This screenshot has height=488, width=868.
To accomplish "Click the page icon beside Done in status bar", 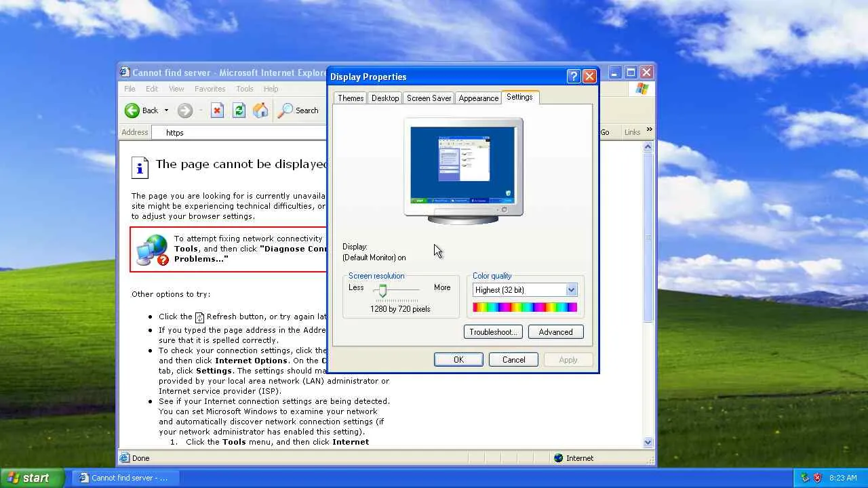I will pos(125,458).
